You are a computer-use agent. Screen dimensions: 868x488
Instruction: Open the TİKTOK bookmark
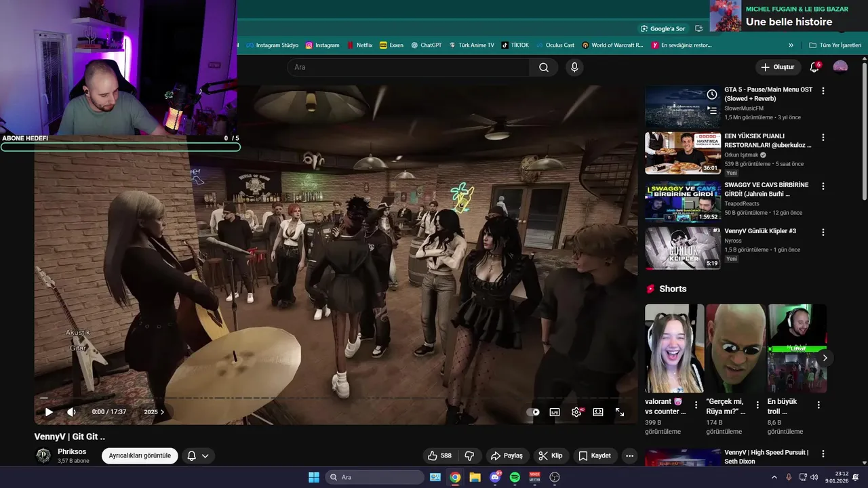pos(515,45)
